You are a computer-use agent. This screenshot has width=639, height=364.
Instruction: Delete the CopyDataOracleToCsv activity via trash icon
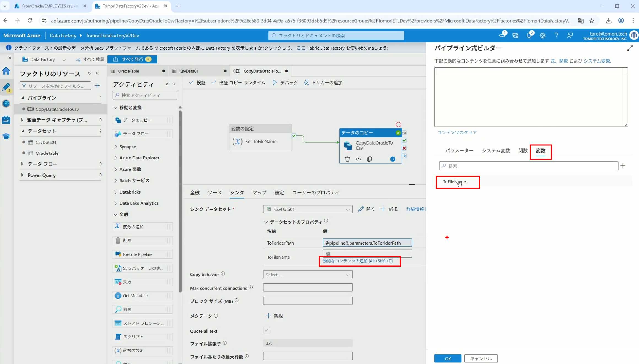pyautogui.click(x=347, y=159)
